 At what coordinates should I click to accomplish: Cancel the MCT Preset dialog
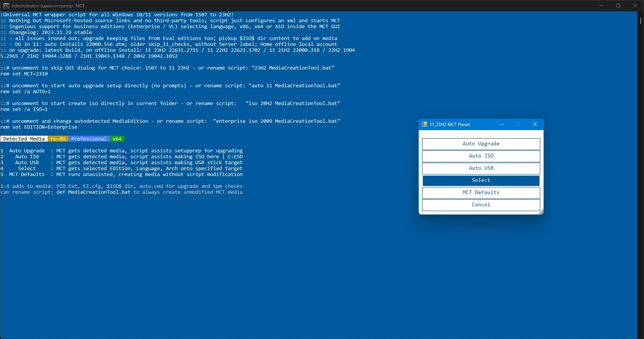481,205
